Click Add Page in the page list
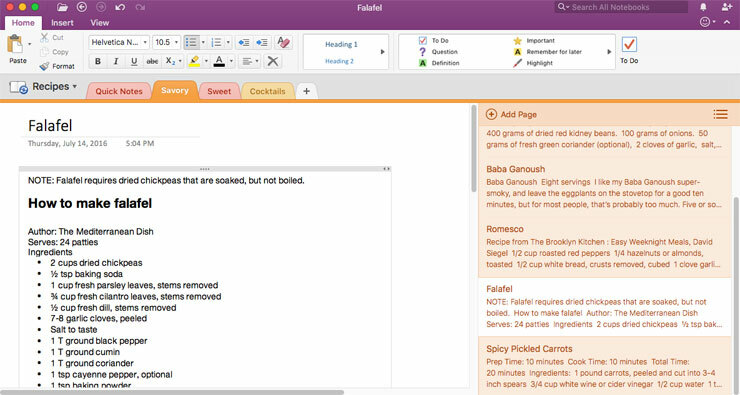The image size is (740, 395). (x=511, y=114)
